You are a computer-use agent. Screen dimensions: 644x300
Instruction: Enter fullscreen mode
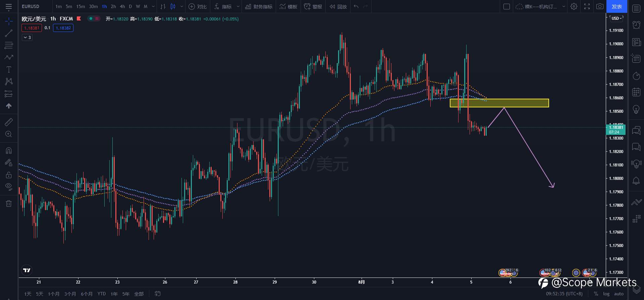click(x=587, y=6)
